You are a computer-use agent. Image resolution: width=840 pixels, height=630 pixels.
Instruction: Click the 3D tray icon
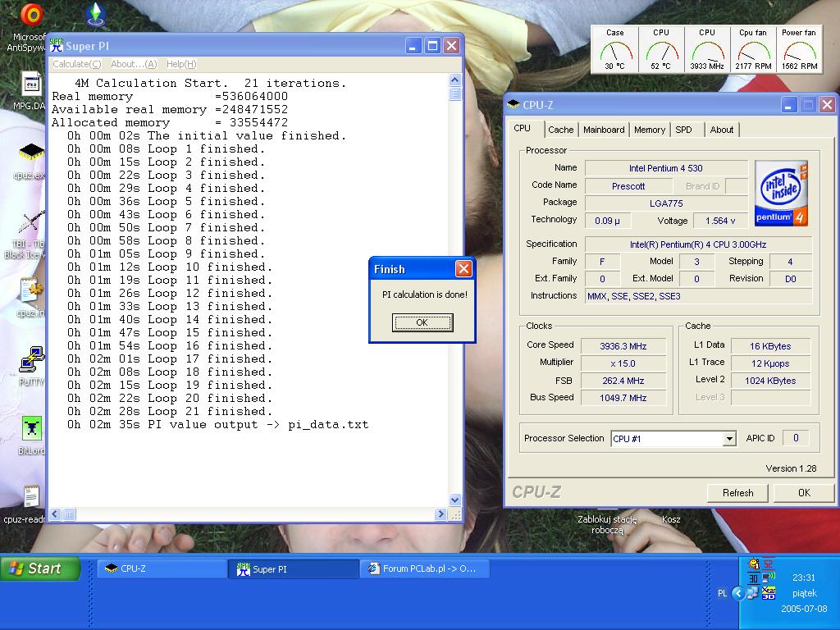click(x=768, y=593)
